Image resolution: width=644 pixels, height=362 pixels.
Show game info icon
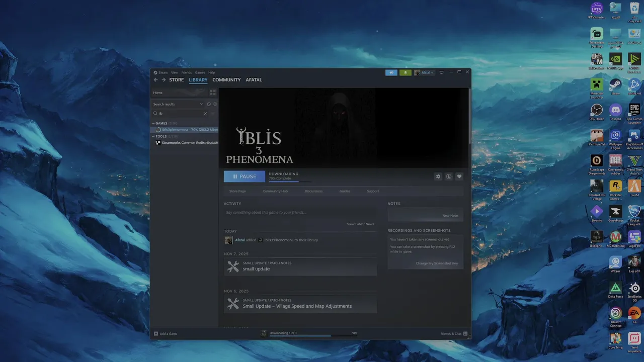click(x=448, y=176)
